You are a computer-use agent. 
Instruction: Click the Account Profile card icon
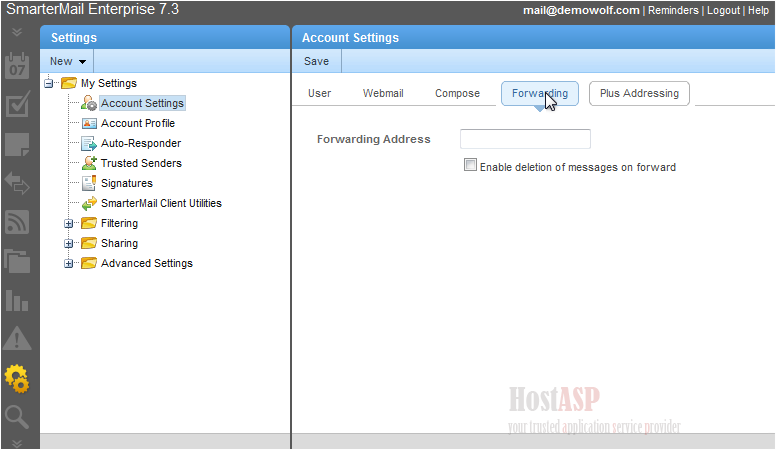coord(89,123)
